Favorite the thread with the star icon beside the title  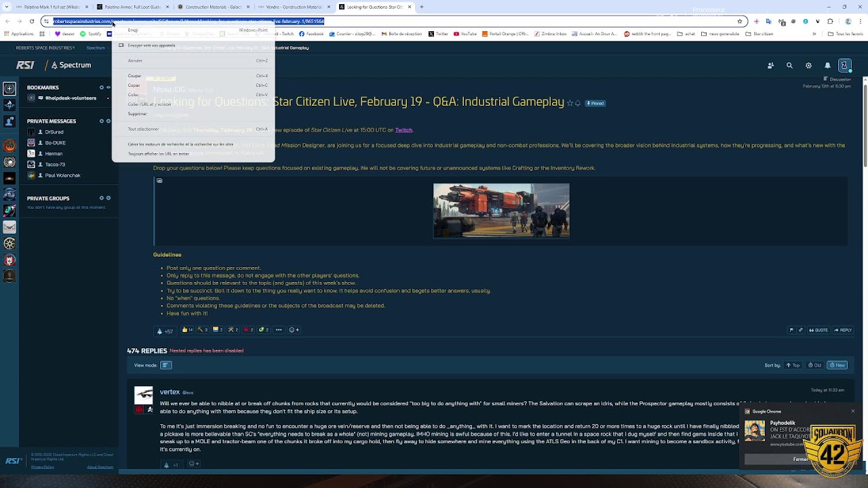pos(570,103)
